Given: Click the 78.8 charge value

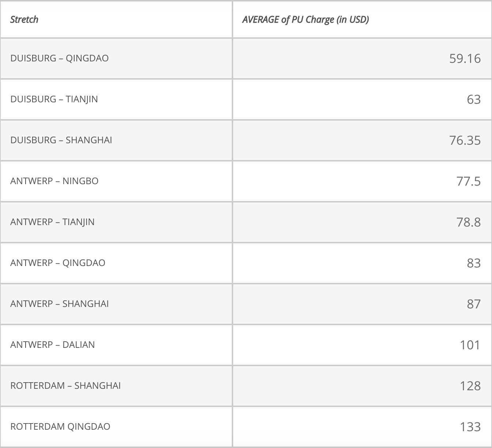Looking at the screenshot, I should pyautogui.click(x=469, y=222).
